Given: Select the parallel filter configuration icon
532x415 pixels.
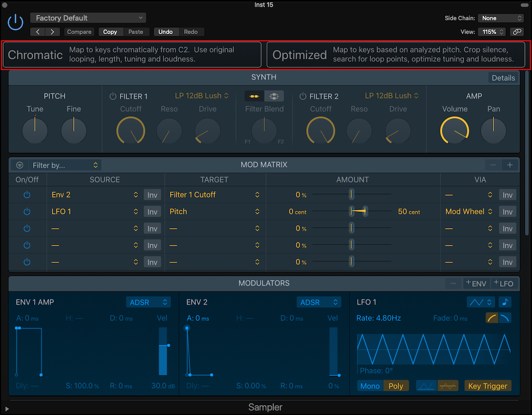Looking at the screenshot, I should pos(274,97).
